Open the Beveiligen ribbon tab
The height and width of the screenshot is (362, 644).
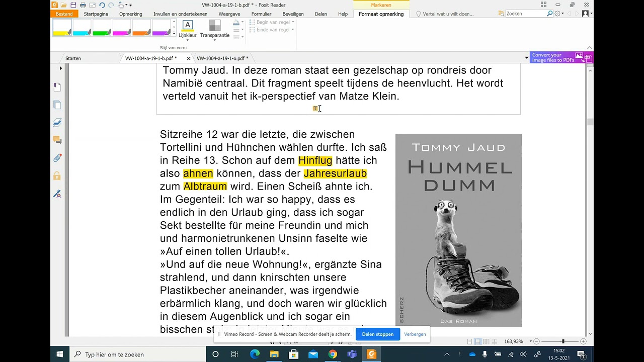(293, 14)
